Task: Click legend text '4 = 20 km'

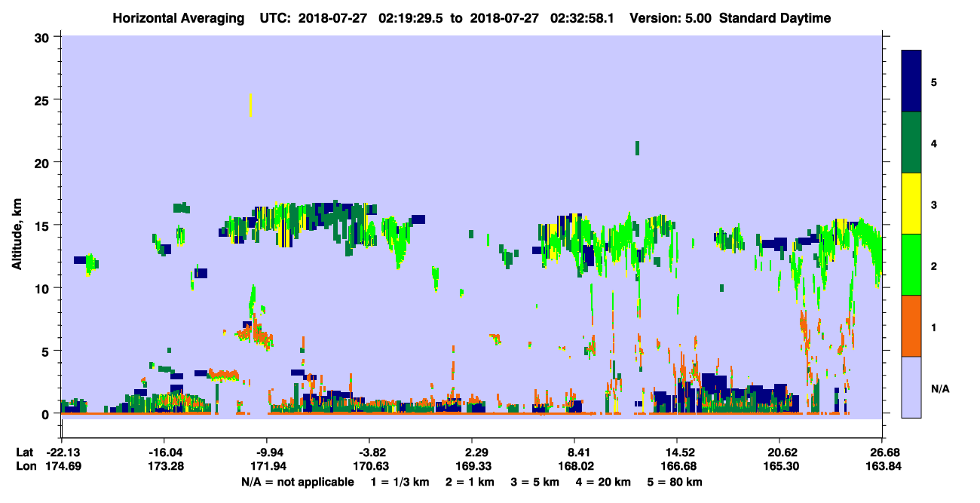Action: [605, 482]
